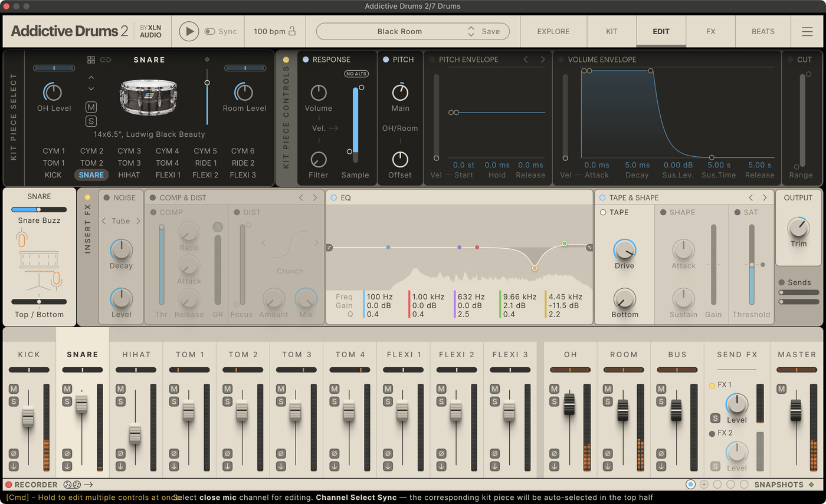The width and height of the screenshot is (826, 504).
Task: Mute the MASTER channel
Action: tap(782, 388)
